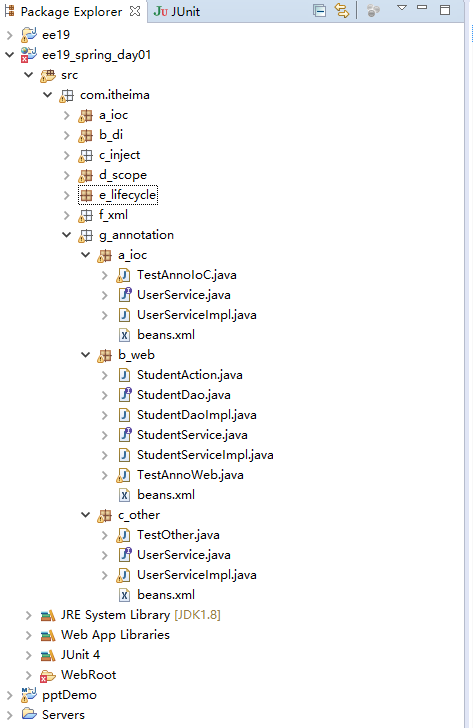Image resolution: width=473 pixels, height=728 pixels.
Task: Expand the ee19 project node
Action: pos(9,35)
